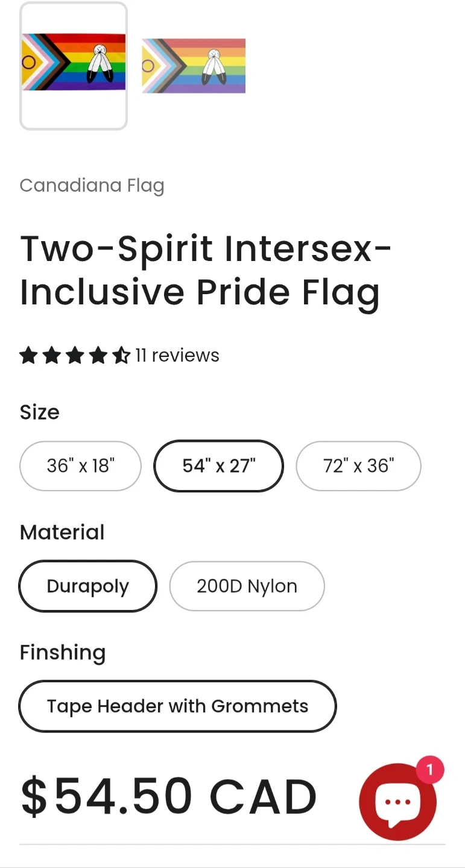Click the Material section label
The image size is (465, 868).
pos(62,532)
